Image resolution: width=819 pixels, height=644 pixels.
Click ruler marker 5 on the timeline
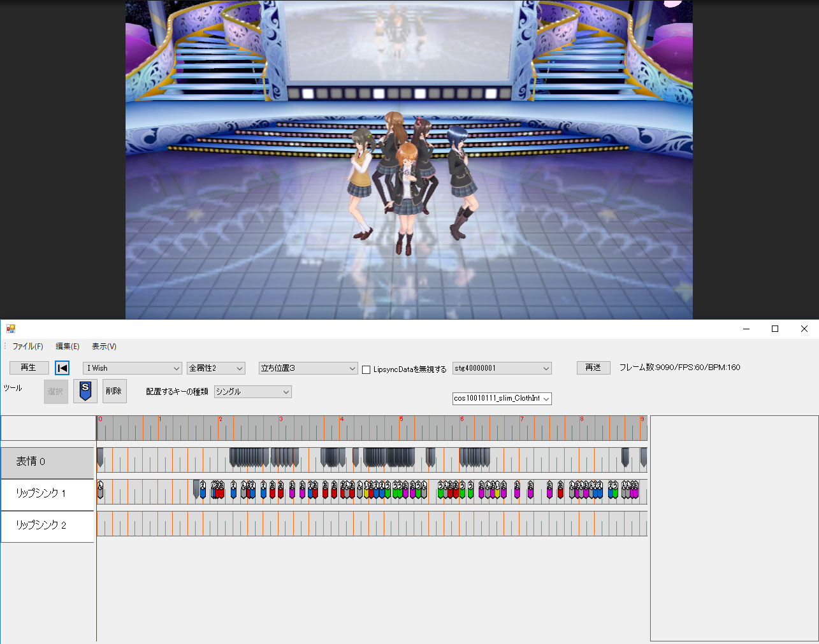pyautogui.click(x=402, y=419)
